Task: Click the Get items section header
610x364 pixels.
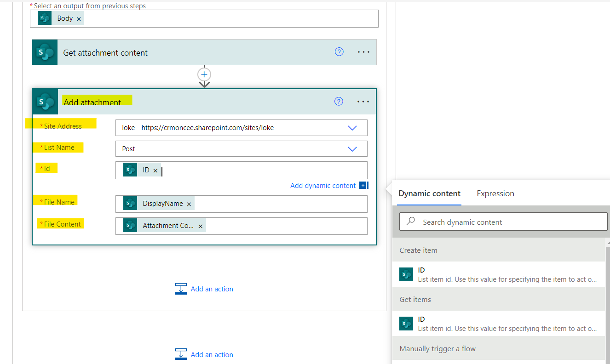Action: (499, 299)
